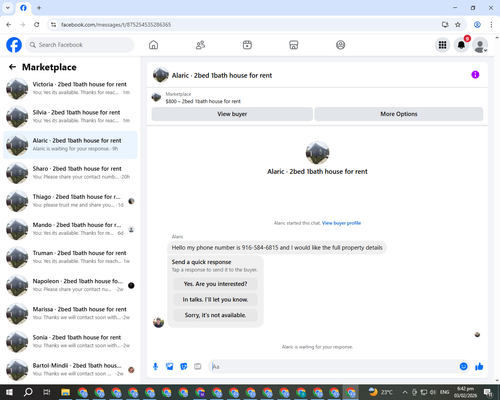Click Alaric's phone number message
This screenshot has height=400, width=500.
click(277, 248)
